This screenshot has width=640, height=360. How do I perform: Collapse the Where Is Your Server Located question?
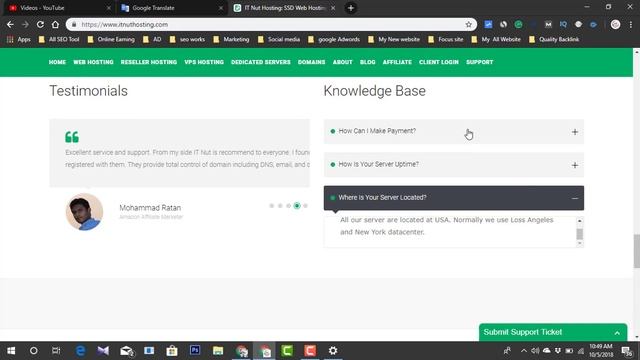453,198
